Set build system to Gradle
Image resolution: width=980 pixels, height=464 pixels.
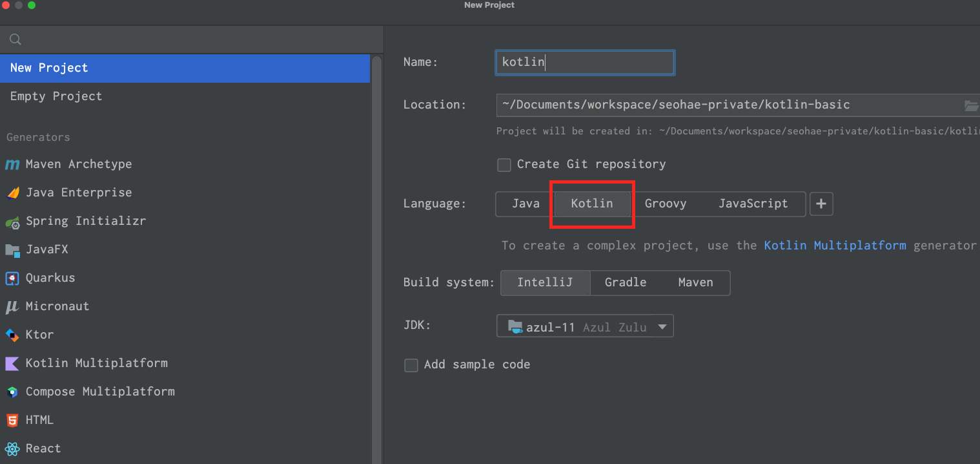(626, 282)
